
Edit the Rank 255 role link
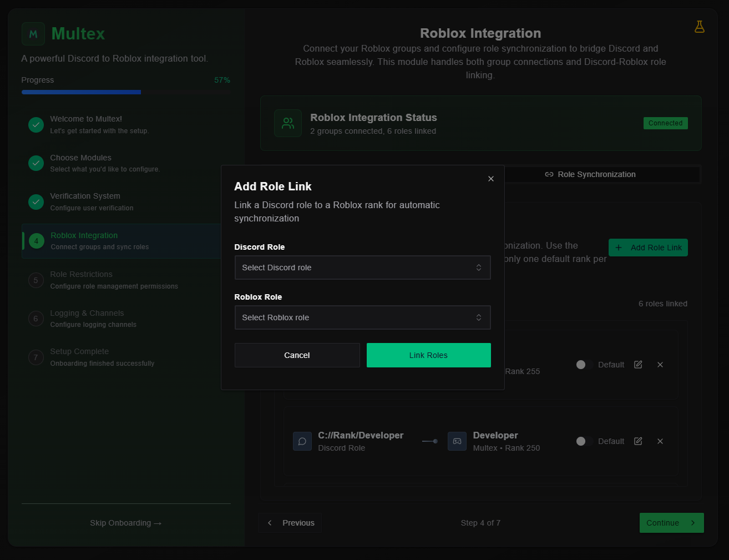(638, 365)
